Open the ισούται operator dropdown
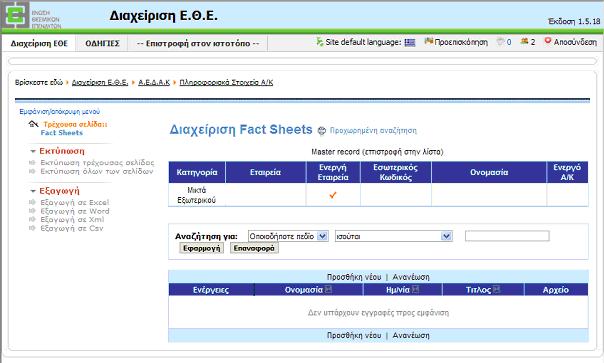 pyautogui.click(x=393, y=236)
